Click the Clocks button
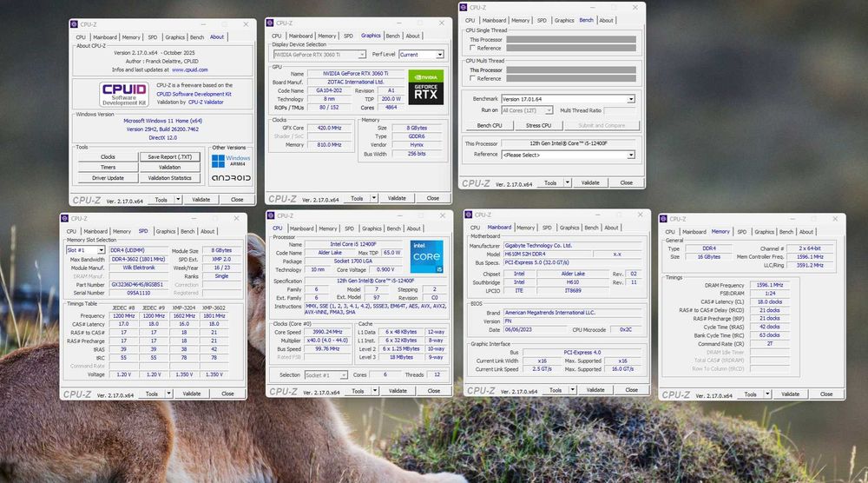868x483 pixels. tap(108, 156)
